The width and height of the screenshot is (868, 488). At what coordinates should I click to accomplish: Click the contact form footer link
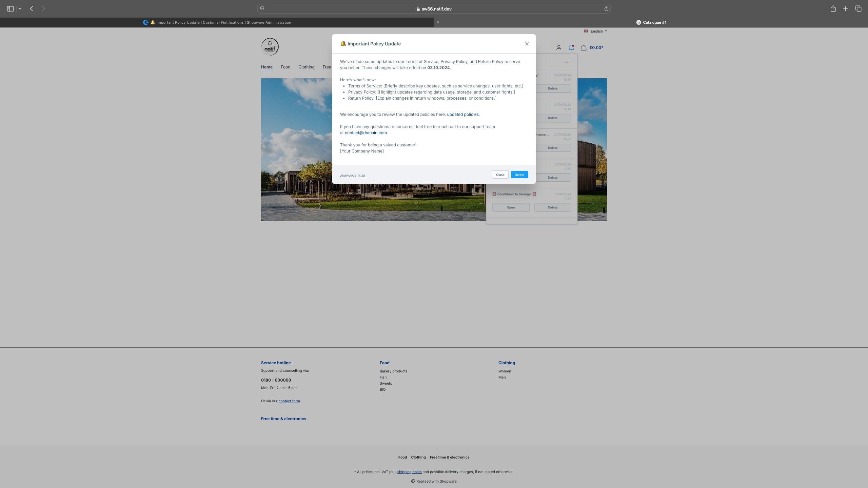289,401
